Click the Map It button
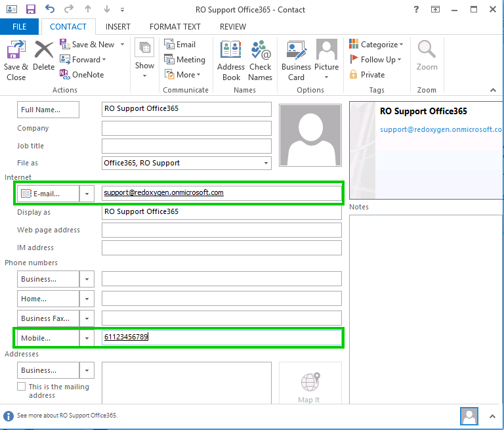This screenshot has width=504, height=430. point(310,383)
